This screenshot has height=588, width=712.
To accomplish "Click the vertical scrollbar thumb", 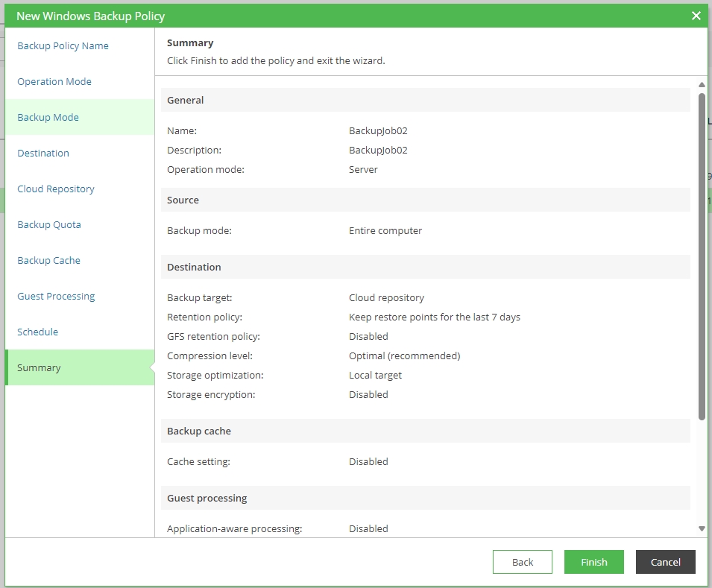I will click(x=702, y=253).
